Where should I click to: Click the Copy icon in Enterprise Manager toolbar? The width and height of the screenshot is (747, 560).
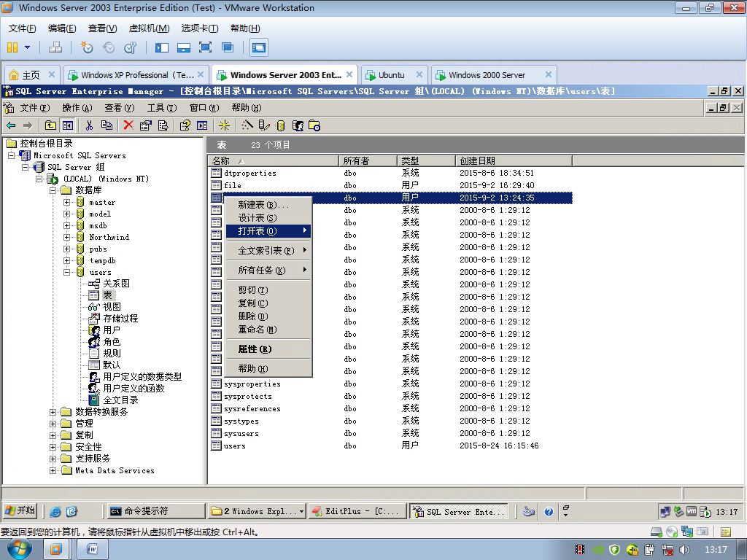coord(107,125)
